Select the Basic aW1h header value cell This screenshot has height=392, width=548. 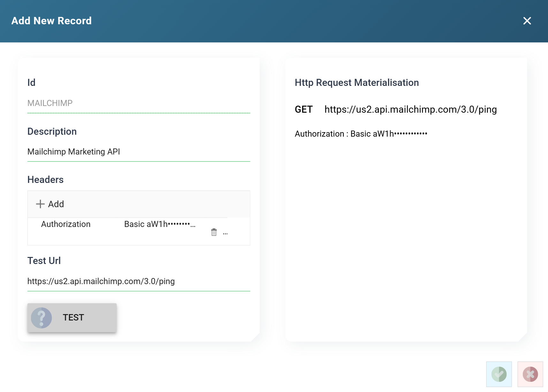[x=160, y=224]
